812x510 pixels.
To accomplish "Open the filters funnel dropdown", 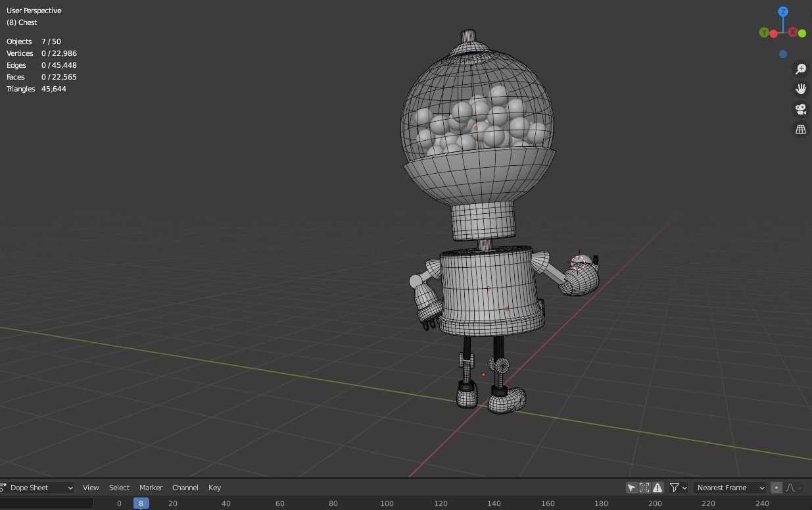I will (x=679, y=488).
